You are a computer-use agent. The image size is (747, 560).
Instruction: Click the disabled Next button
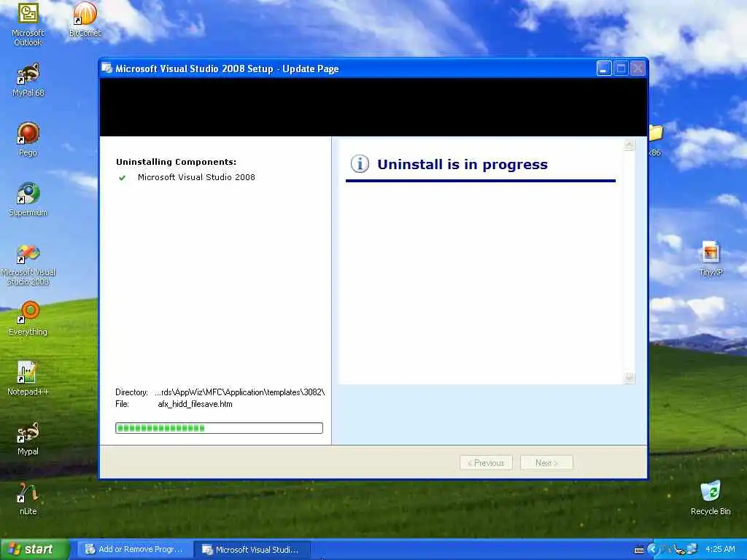(x=546, y=463)
